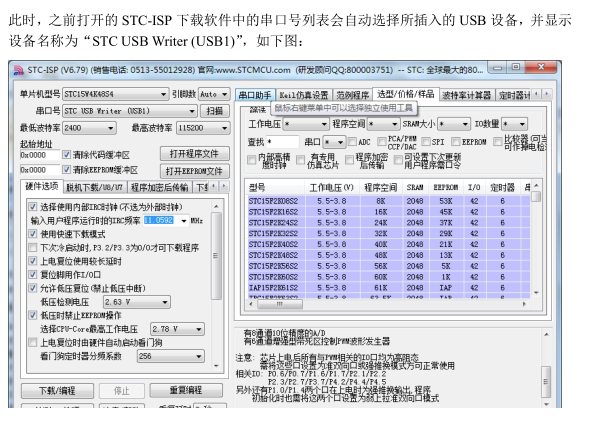The width and height of the screenshot is (607, 424).
Task: Check the PCA/PWM CCP/DAC filter checkbox
Action: click(x=382, y=142)
